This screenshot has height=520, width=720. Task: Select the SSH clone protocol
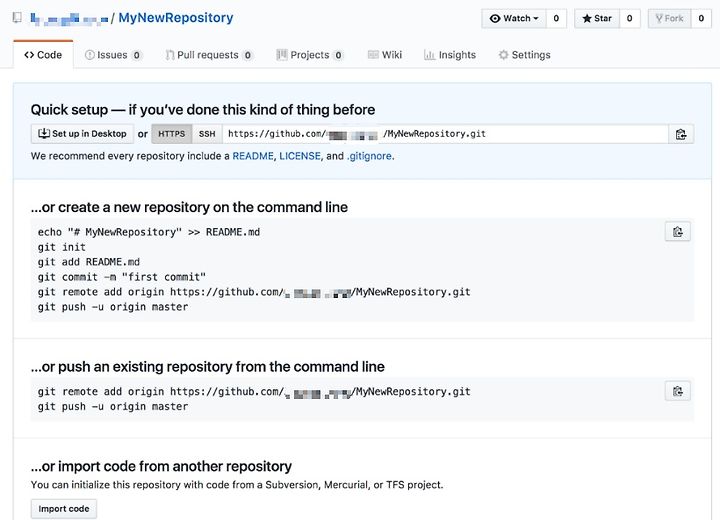coord(207,134)
